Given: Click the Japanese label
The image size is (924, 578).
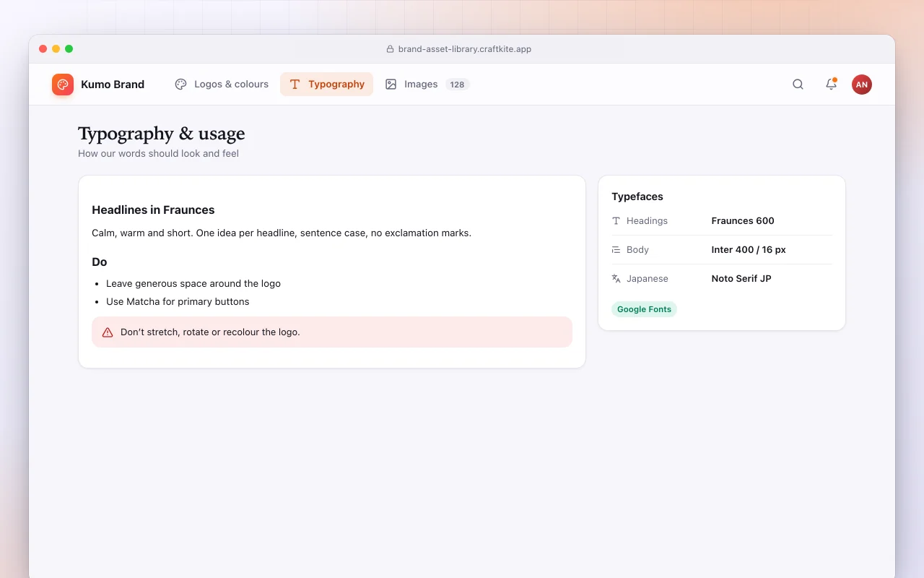Looking at the screenshot, I should 648,279.
